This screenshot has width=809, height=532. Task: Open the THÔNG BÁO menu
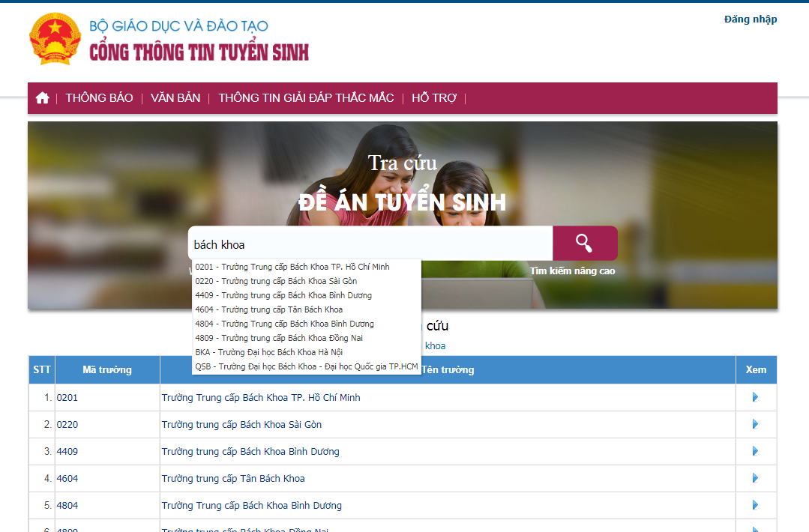[x=99, y=98]
